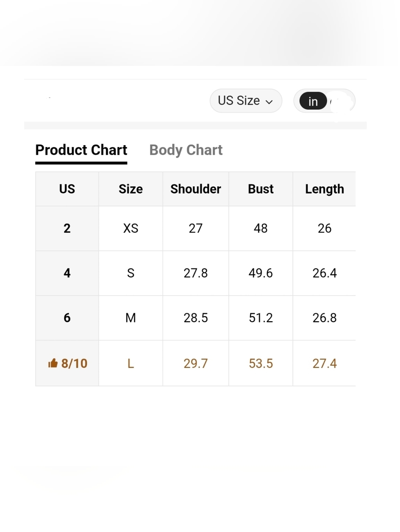Click the Length column header
This screenshot has width=400, height=532.
coord(324,189)
